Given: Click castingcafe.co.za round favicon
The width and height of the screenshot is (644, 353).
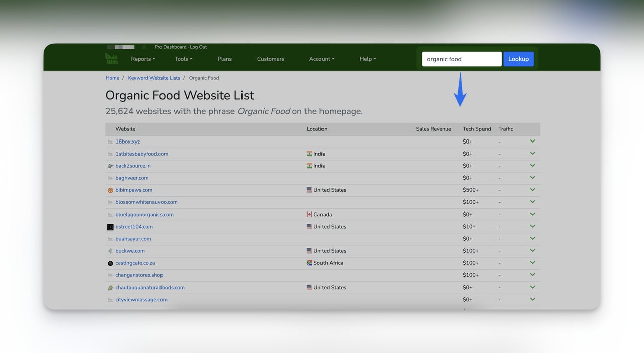Looking at the screenshot, I should pyautogui.click(x=110, y=263).
